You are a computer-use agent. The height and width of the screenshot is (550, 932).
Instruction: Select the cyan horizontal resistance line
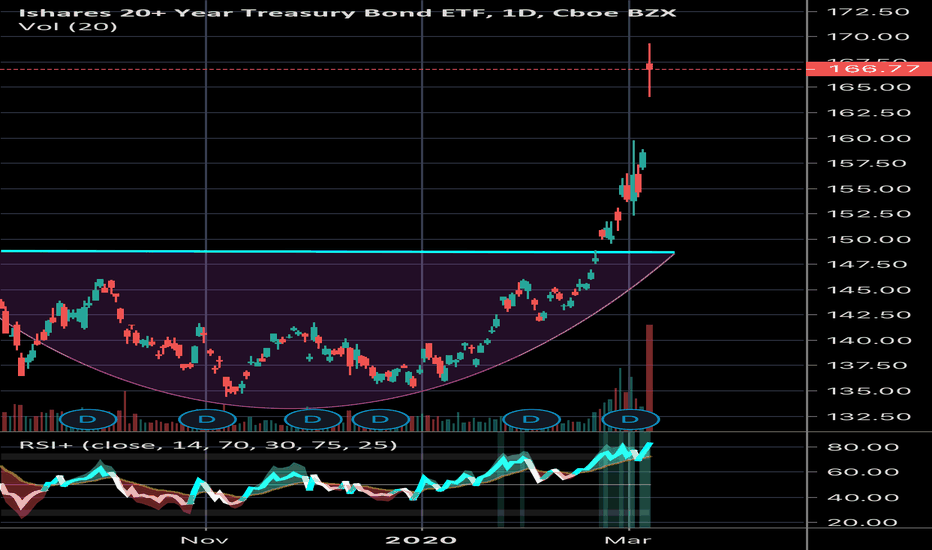pyautogui.click(x=338, y=252)
